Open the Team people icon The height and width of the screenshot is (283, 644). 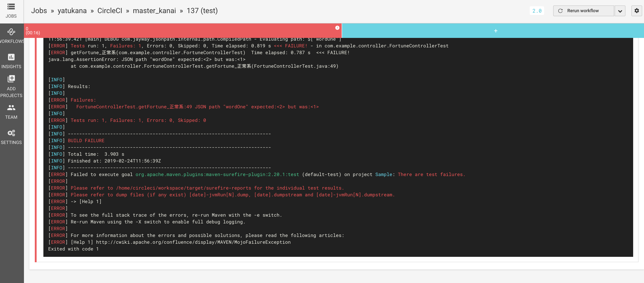(11, 108)
